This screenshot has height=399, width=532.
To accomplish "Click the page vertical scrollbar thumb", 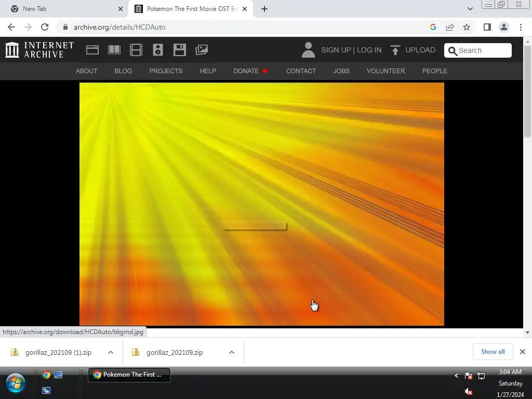I will click(527, 91).
